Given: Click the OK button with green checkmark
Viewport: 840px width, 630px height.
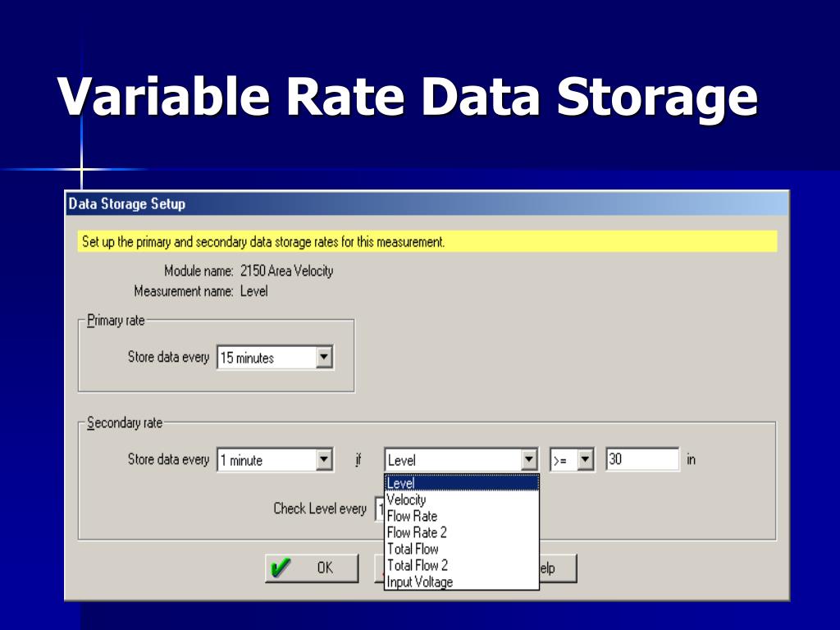Looking at the screenshot, I should click(x=312, y=568).
